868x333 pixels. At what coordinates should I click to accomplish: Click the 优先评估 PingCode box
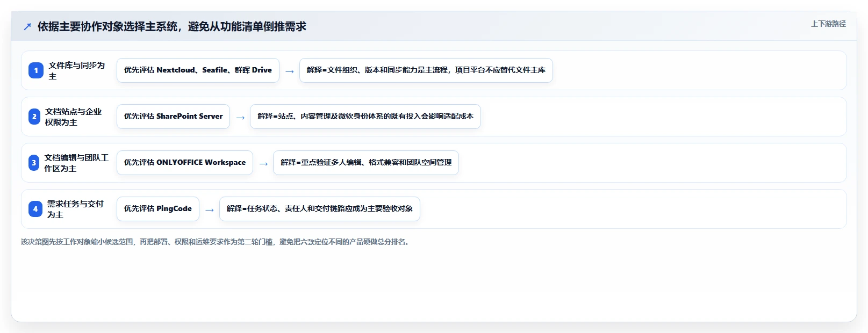[158, 209]
